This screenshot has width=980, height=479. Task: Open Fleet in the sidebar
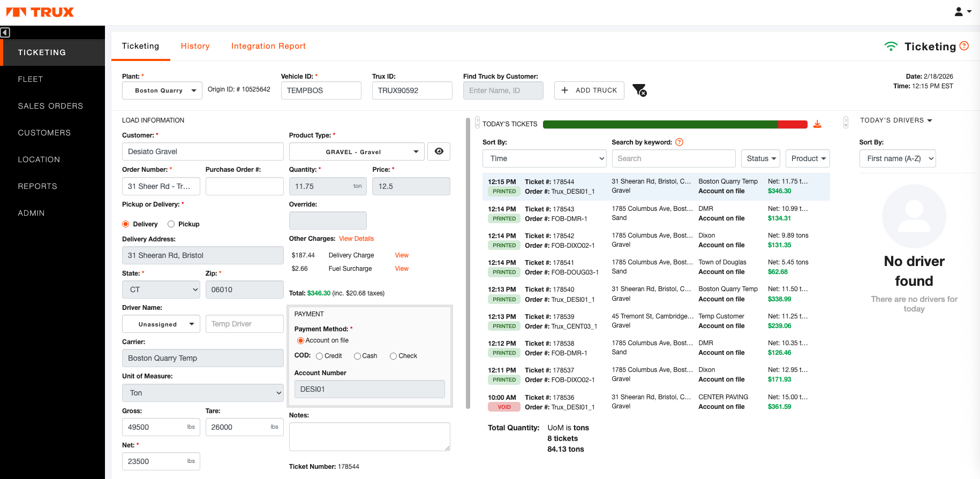(x=52, y=79)
